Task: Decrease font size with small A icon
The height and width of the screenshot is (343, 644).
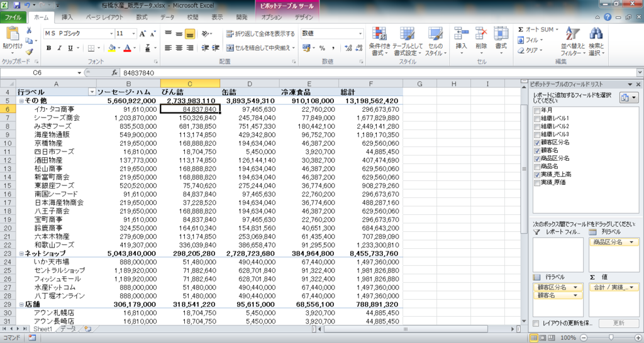Action: (x=152, y=34)
